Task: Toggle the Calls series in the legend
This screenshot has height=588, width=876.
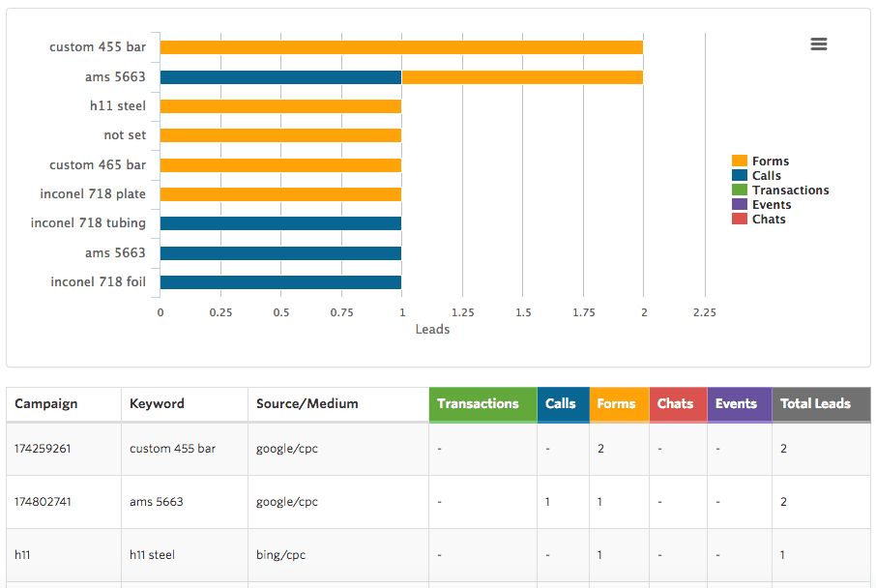Action: tap(756, 175)
